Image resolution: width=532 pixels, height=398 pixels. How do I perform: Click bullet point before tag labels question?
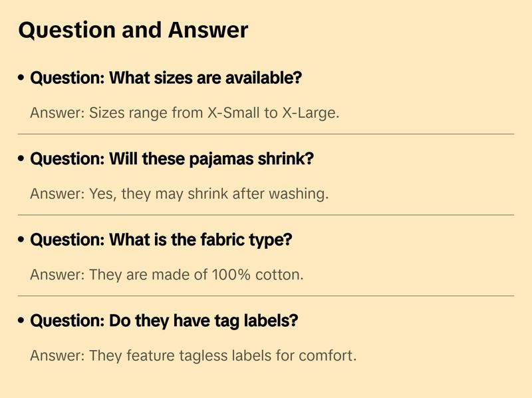(22, 321)
